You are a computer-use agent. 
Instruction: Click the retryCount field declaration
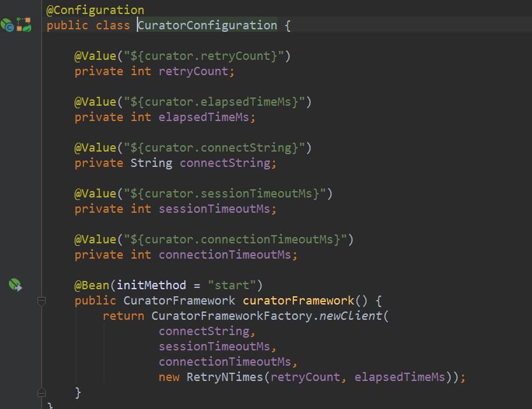coord(193,71)
